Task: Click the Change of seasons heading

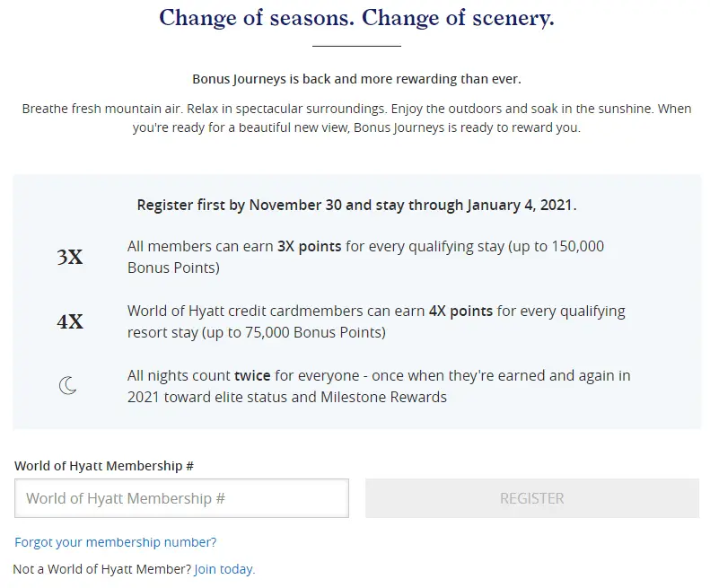Action: pos(356,18)
